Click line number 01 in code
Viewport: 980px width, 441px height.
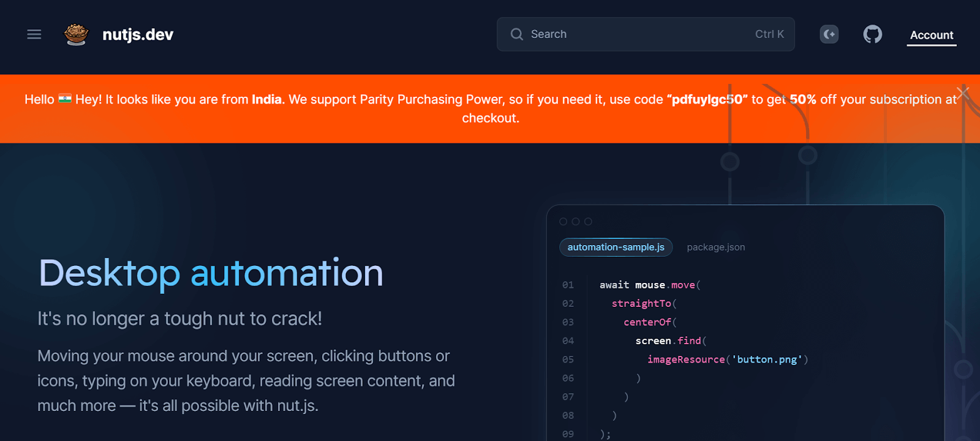568,285
